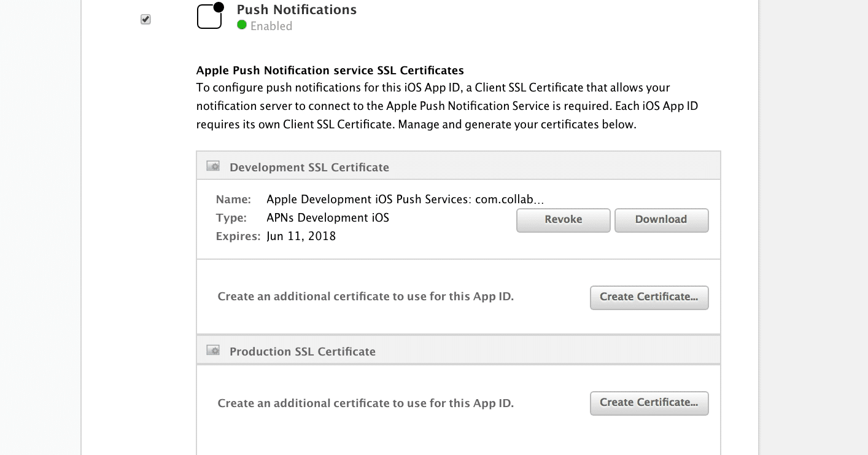The height and width of the screenshot is (455, 868).
Task: Create a certificate under Production SSL Certificate
Action: coord(649,403)
